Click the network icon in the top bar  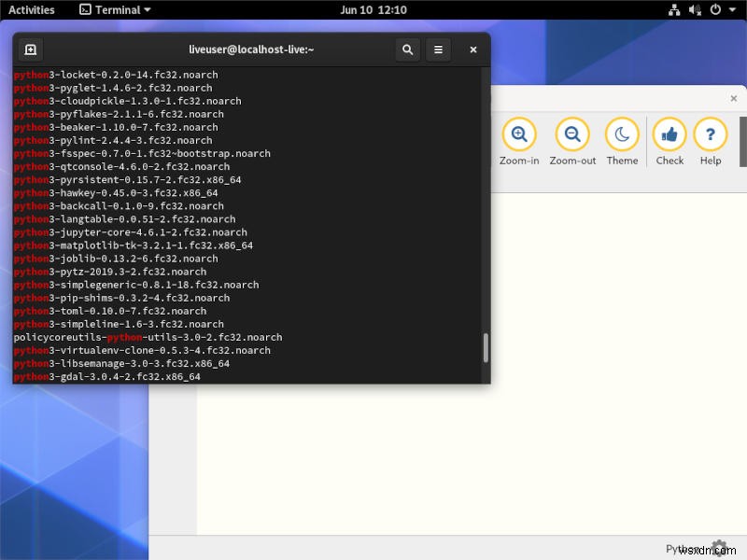675,10
